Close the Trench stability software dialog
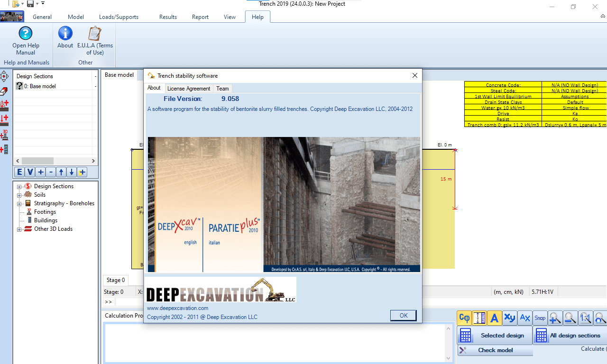This screenshot has height=364, width=607. (x=415, y=75)
